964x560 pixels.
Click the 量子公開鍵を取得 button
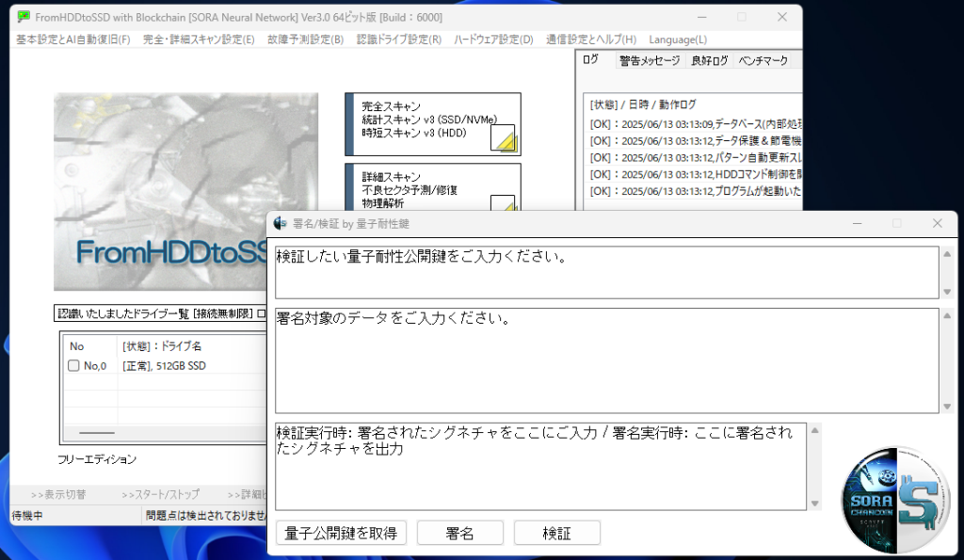coord(341,533)
